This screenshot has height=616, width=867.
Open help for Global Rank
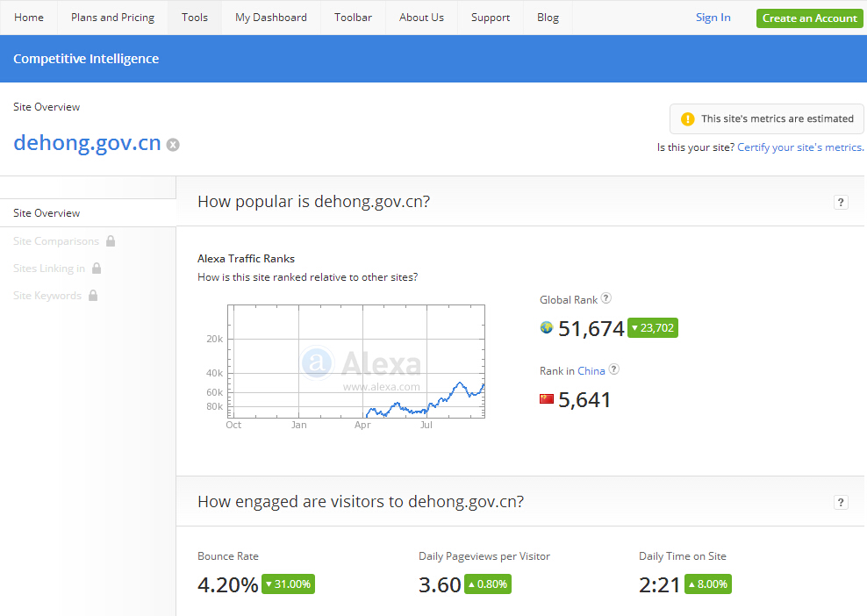[x=606, y=298]
